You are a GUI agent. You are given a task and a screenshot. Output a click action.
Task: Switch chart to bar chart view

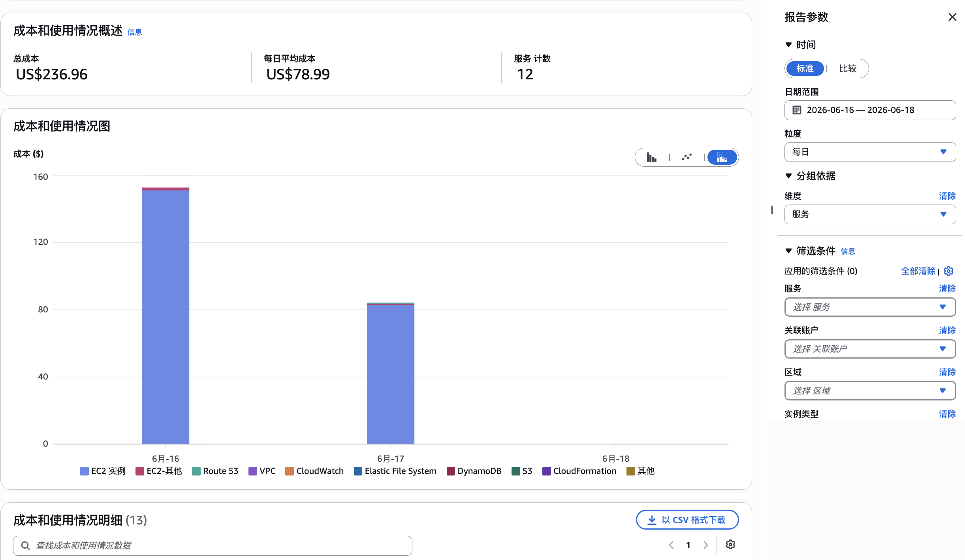652,158
